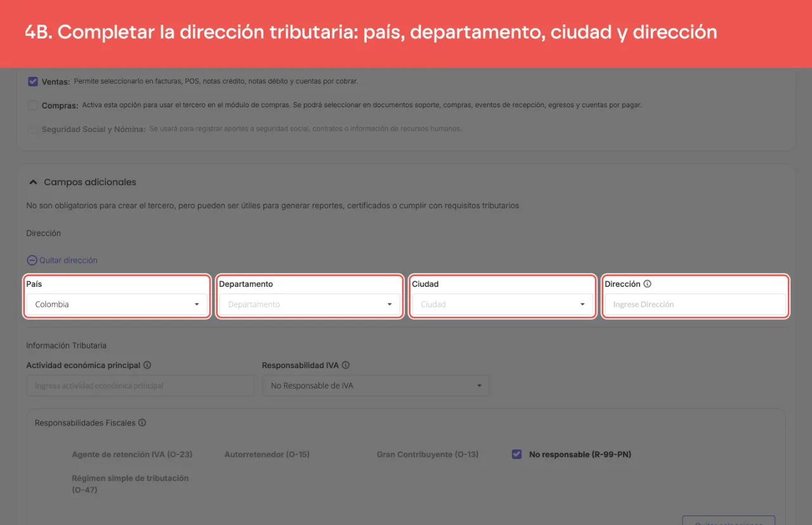Open the País dropdown showing Colombia
The width and height of the screenshot is (812, 525).
click(117, 304)
